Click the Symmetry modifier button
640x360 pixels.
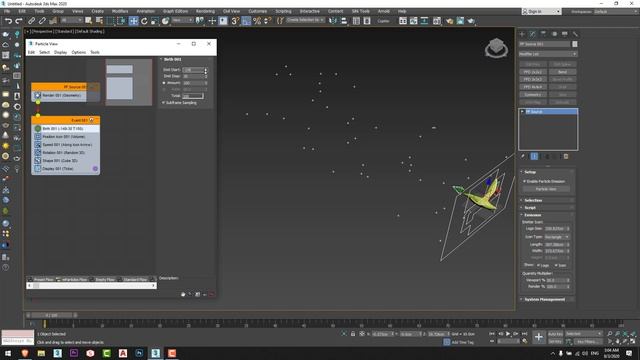click(x=533, y=95)
